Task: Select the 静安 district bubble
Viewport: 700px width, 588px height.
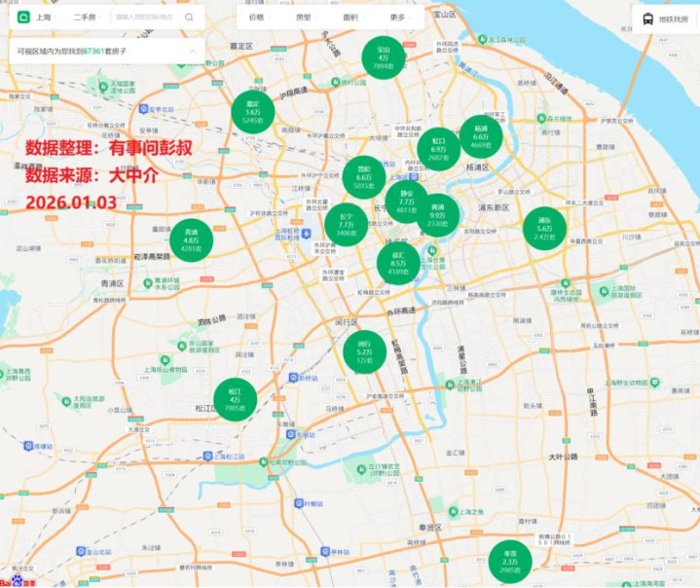Action: 406,202
